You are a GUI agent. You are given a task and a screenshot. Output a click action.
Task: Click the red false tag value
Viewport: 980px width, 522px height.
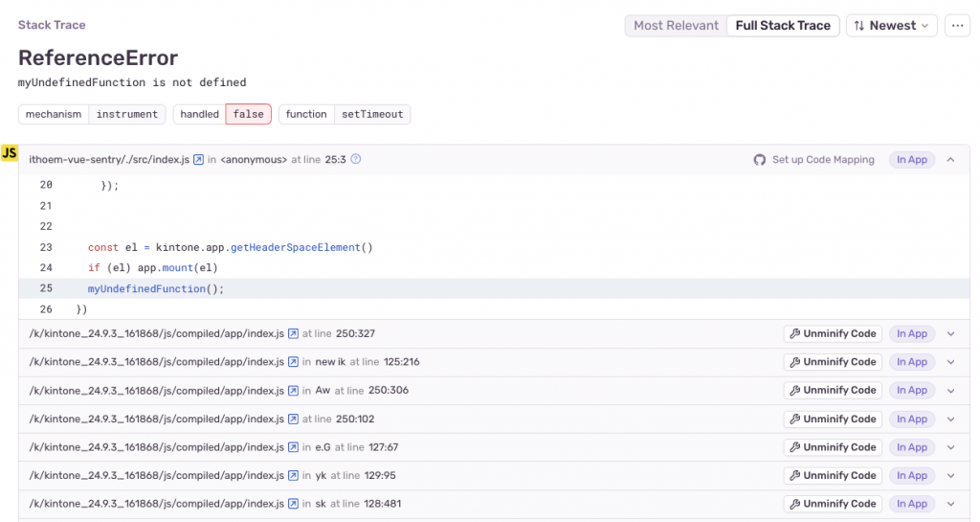249,114
